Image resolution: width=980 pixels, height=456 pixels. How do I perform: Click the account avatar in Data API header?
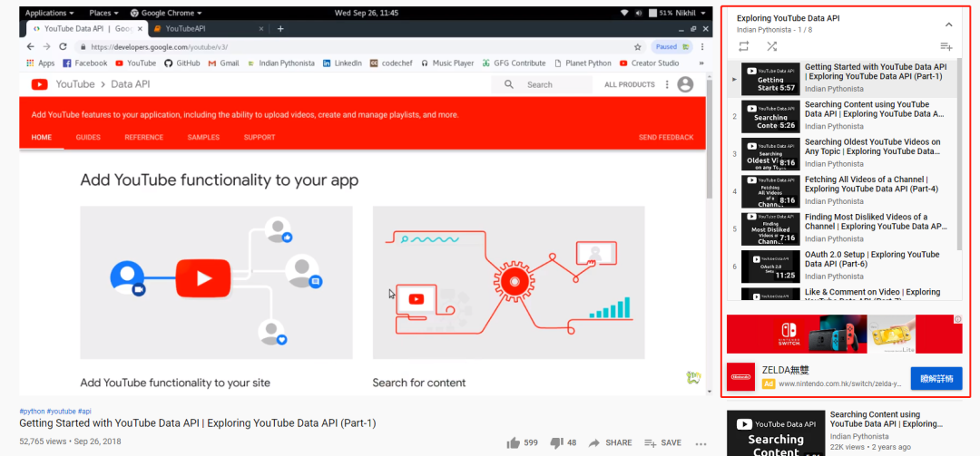pos(686,85)
